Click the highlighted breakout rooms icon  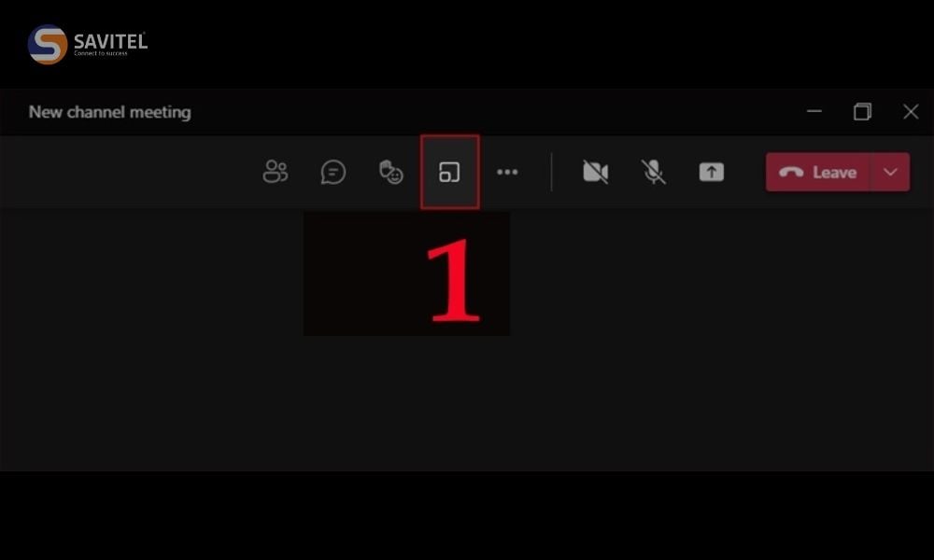(449, 172)
